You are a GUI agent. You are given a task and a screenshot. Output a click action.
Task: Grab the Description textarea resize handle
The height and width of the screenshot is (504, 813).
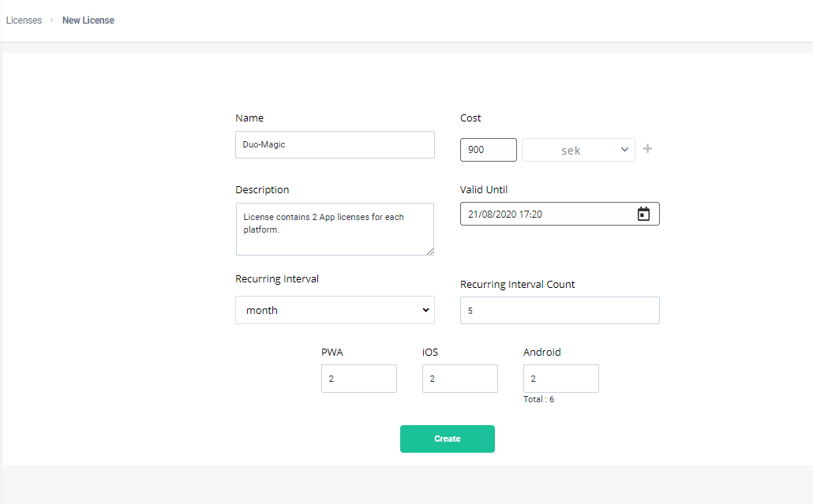[x=430, y=252]
